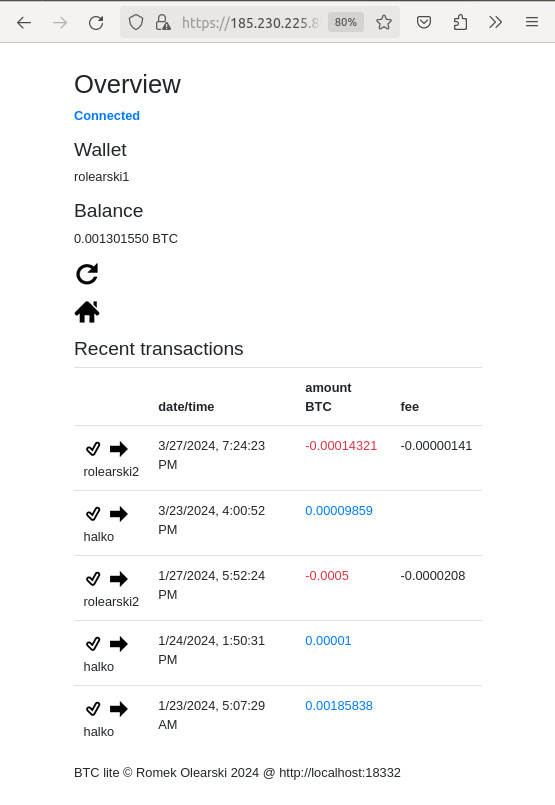Viewport: 555px width, 805px height.
Task: Click arrow icon on 3/27/2024 rolearski2 transaction
Action: (x=119, y=449)
